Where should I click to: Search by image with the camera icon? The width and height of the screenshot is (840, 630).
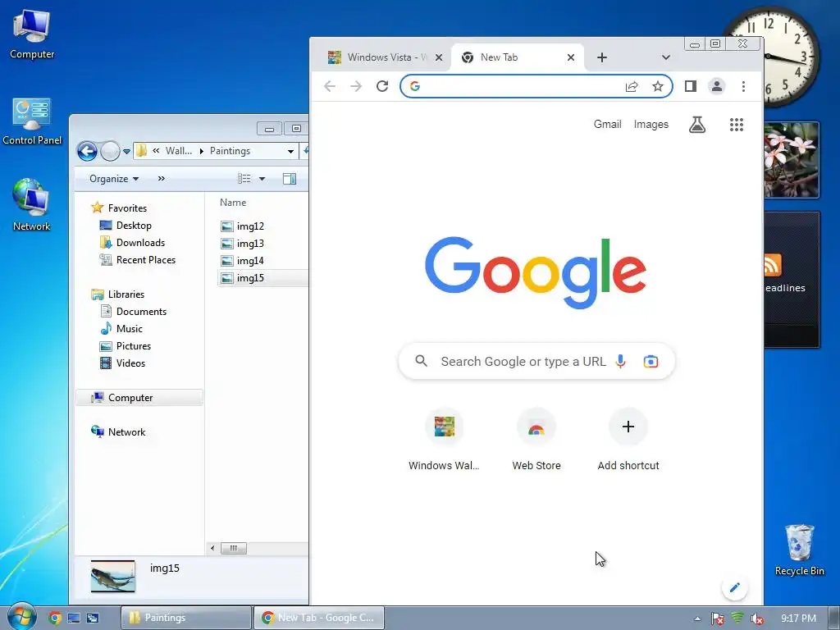click(x=651, y=362)
